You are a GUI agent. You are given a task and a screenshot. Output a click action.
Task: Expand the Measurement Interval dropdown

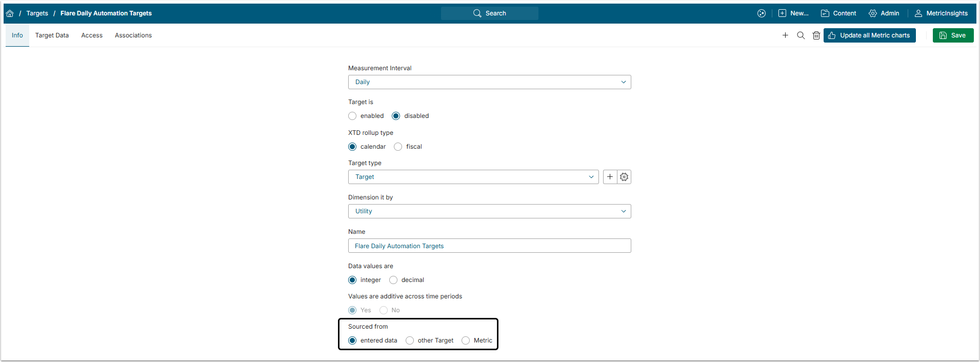pos(489,82)
